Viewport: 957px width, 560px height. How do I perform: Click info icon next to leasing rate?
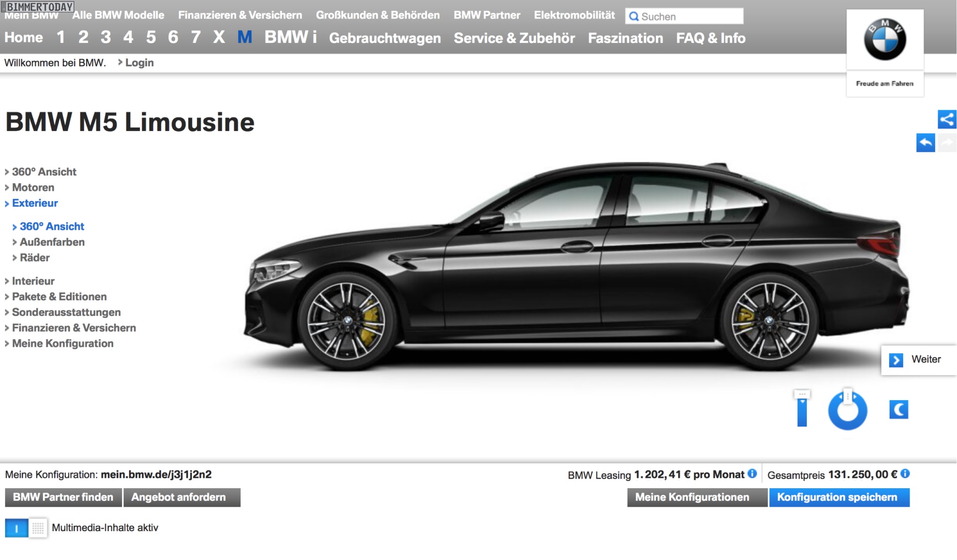[x=752, y=474]
